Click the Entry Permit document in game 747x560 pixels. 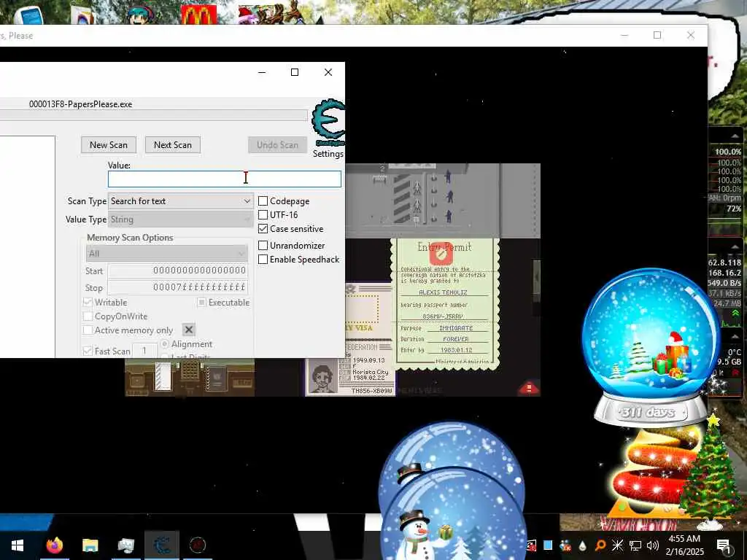click(445, 303)
